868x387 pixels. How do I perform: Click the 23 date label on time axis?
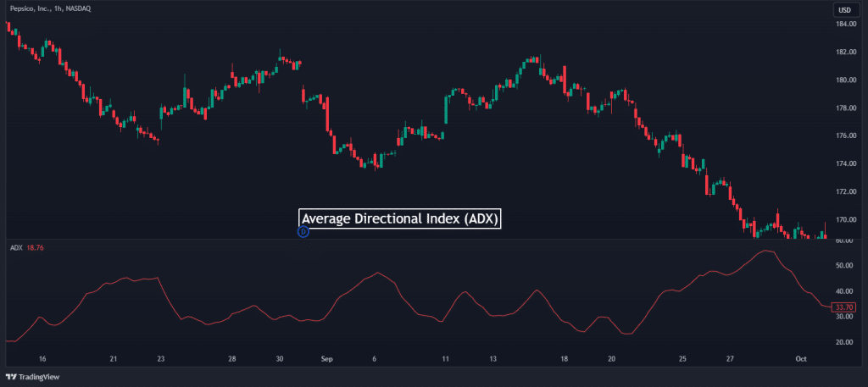click(160, 359)
